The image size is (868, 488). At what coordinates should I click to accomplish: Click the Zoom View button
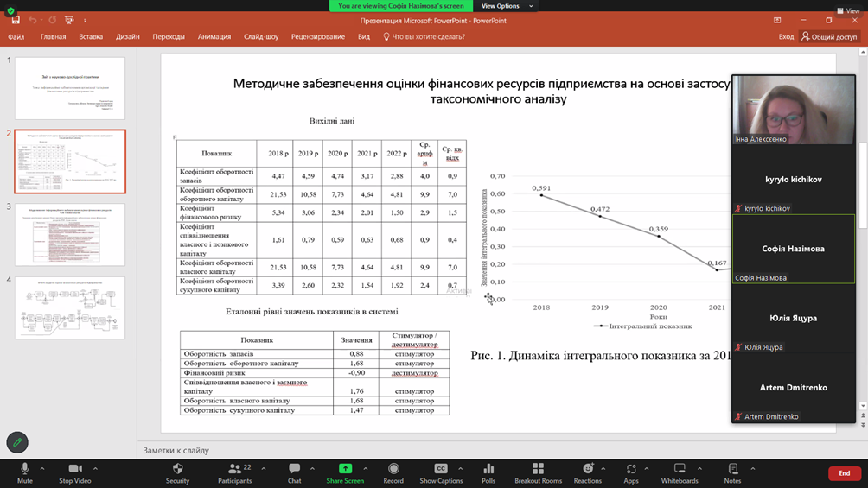[848, 10]
